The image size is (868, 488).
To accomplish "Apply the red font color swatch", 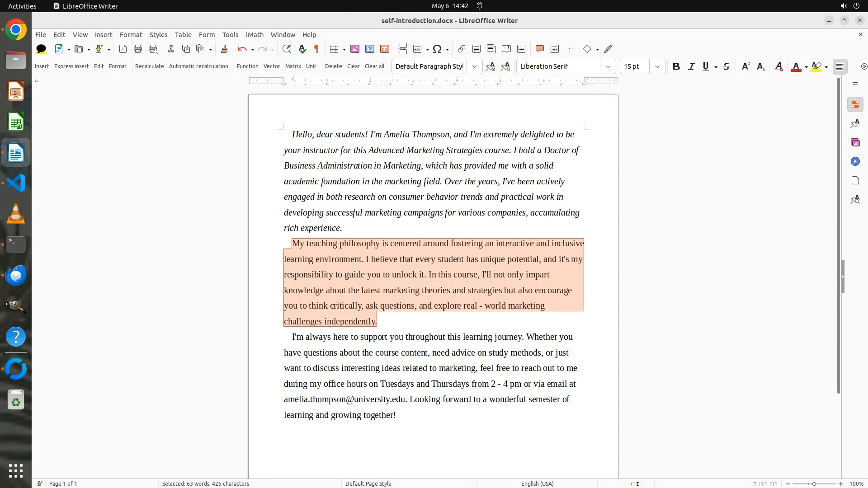I will [796, 66].
